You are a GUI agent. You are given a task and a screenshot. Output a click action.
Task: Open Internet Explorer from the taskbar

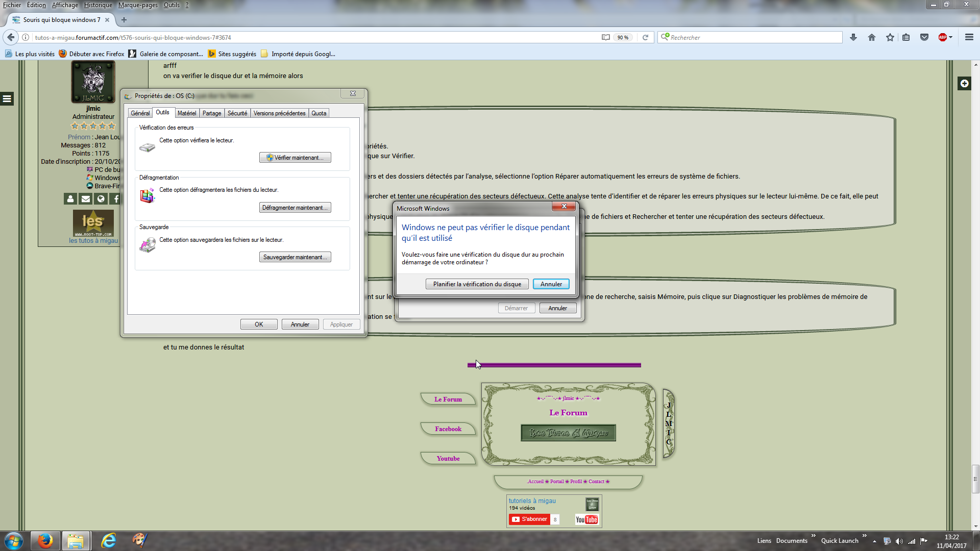point(108,540)
